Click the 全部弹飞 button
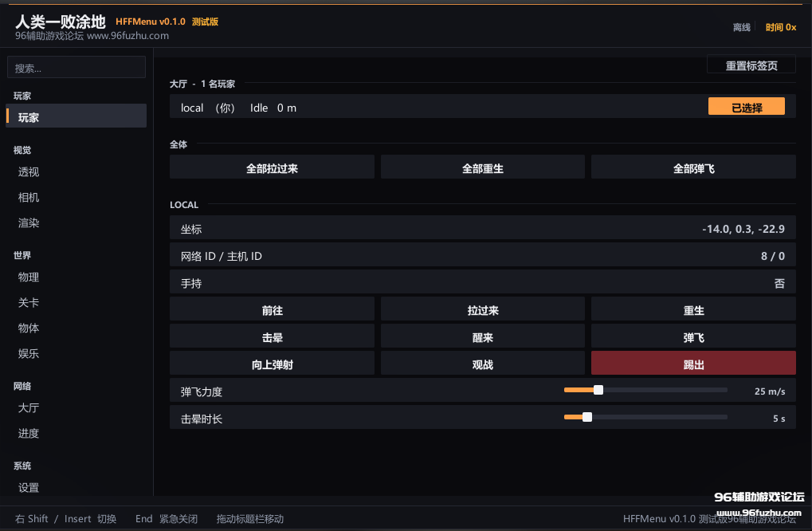The height and width of the screenshot is (531, 812). click(x=693, y=168)
